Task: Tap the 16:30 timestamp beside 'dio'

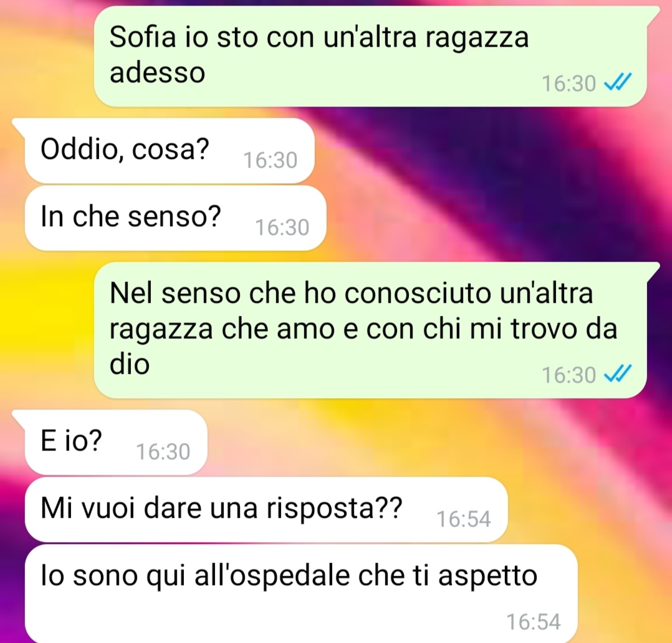Action: point(569,375)
